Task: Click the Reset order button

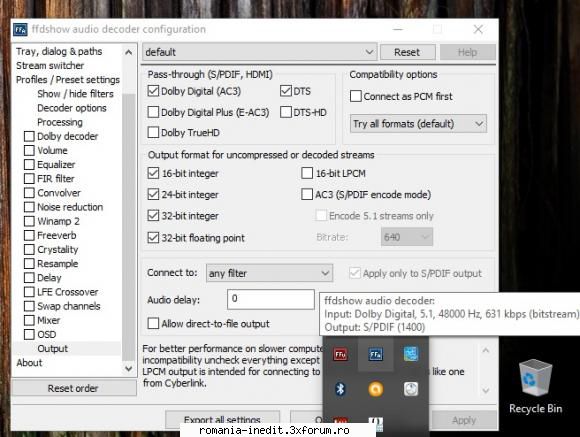Action: click(x=73, y=388)
